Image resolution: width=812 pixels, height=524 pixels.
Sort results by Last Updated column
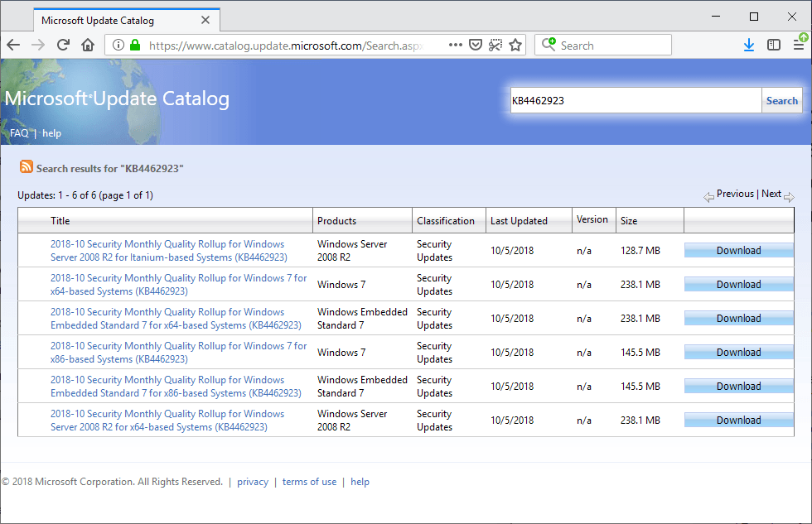pyautogui.click(x=519, y=220)
